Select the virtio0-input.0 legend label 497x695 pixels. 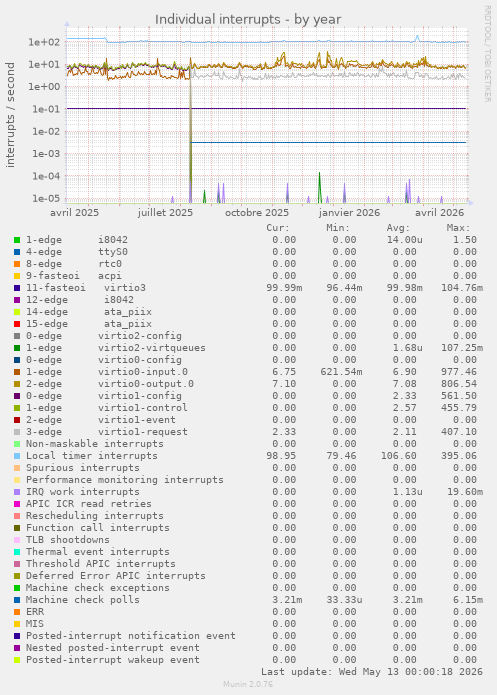[x=143, y=372]
